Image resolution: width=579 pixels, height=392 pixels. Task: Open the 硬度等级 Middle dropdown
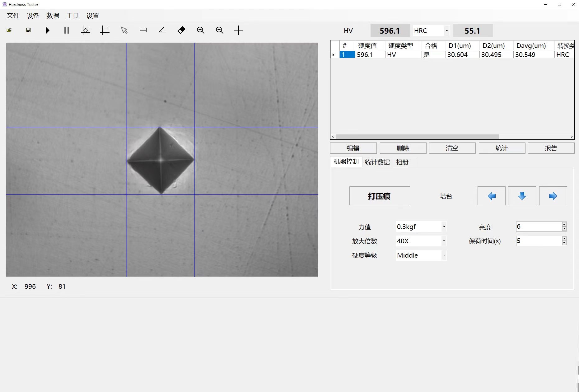click(x=444, y=255)
